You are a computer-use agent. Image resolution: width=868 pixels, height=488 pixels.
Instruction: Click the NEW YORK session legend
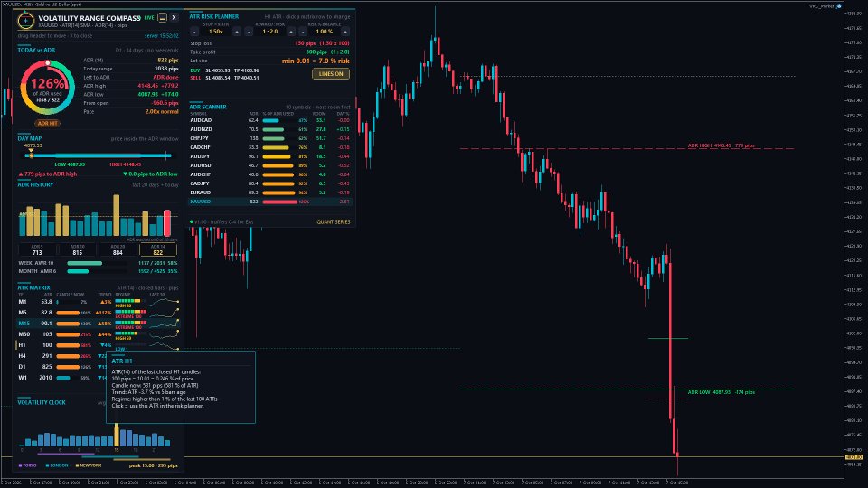click(x=89, y=465)
